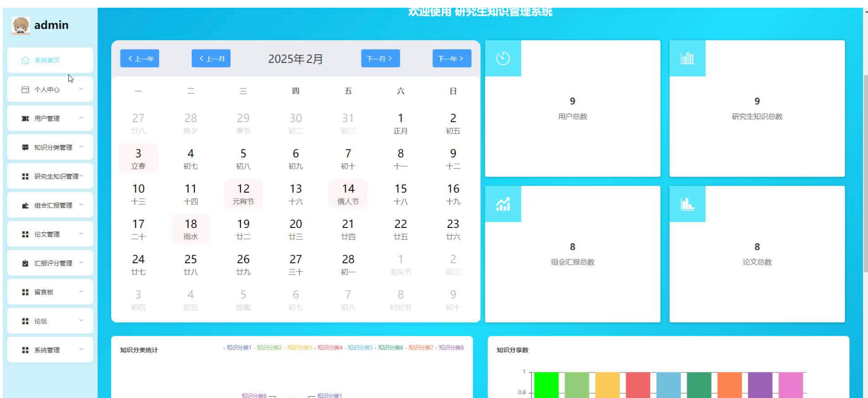Open 系统首页 menu item

point(50,60)
